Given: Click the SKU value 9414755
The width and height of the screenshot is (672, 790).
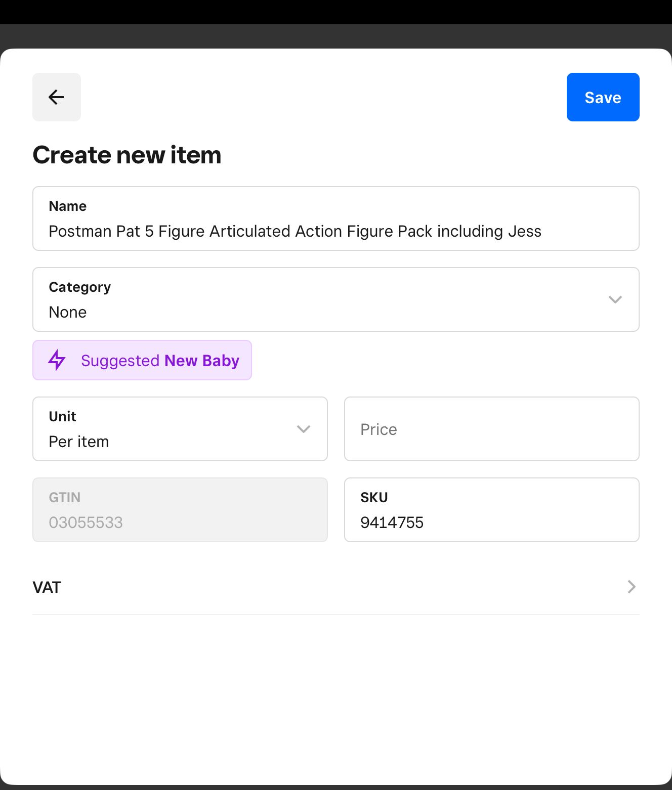Looking at the screenshot, I should (392, 522).
